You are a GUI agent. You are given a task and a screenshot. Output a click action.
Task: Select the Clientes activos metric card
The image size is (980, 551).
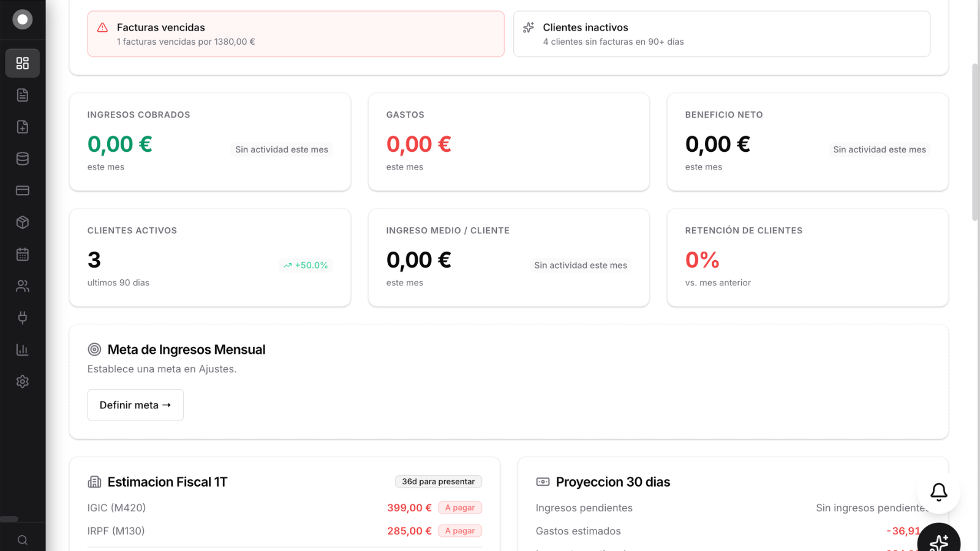[x=210, y=258]
